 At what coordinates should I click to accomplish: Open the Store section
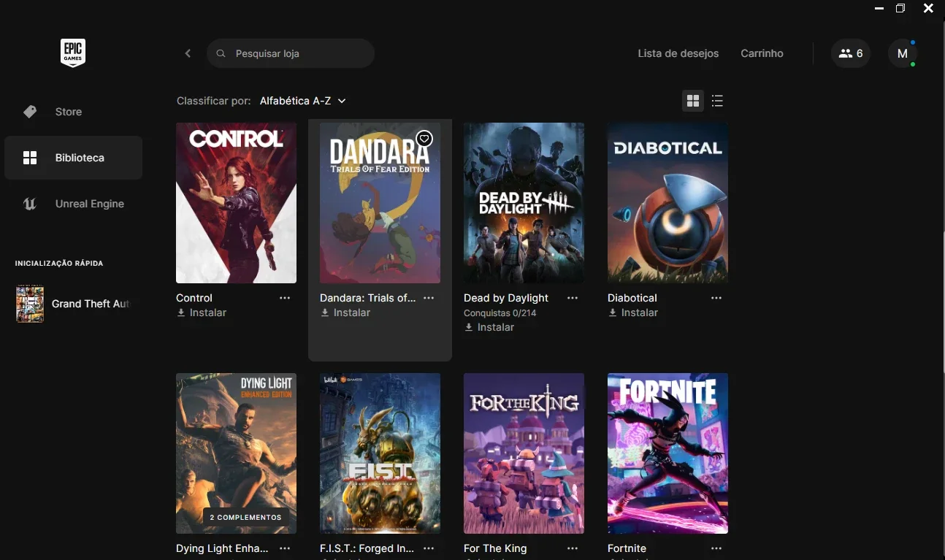[73, 112]
